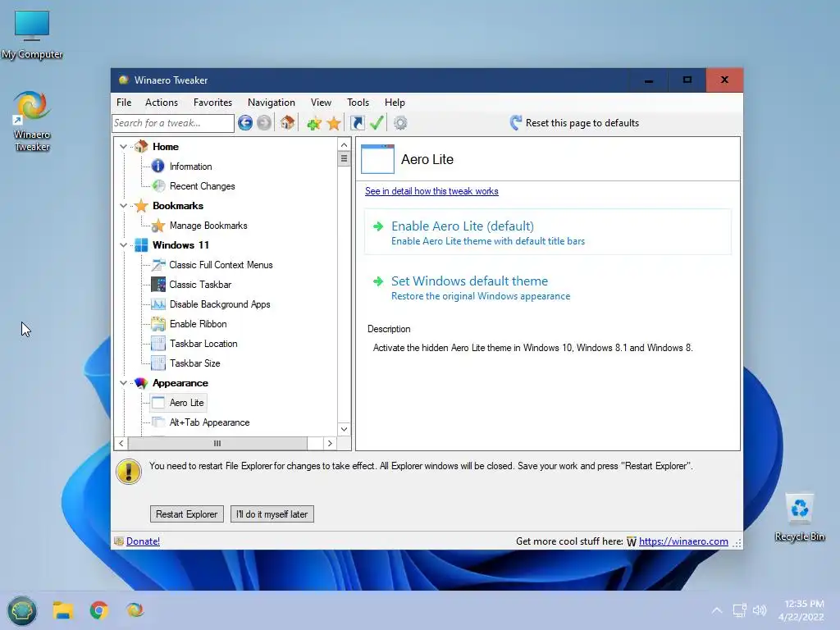Click the Winaero Tweaker desktop shortcut
This screenshot has height=630, width=840.
click(32, 121)
